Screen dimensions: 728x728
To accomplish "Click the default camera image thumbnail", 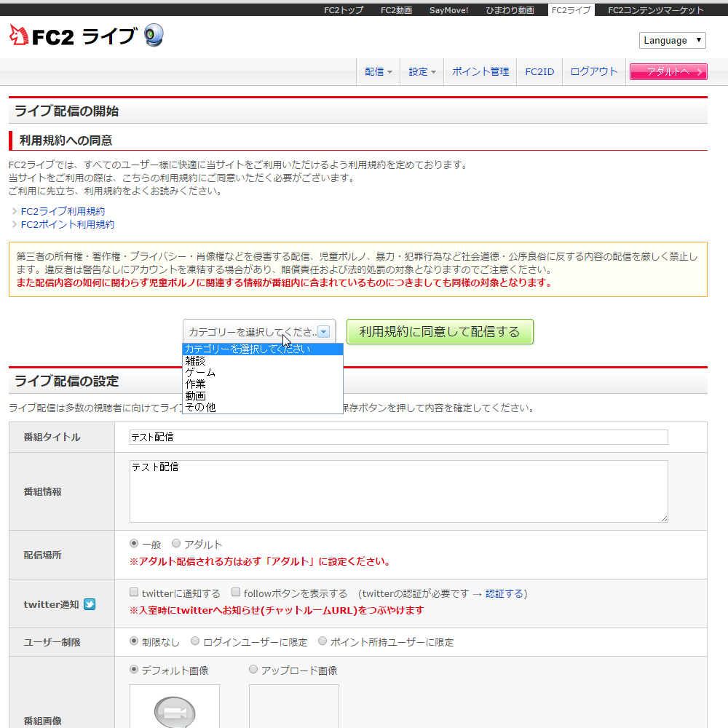I will pyautogui.click(x=175, y=710).
